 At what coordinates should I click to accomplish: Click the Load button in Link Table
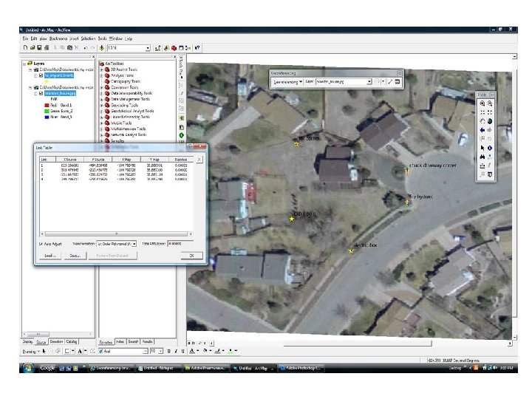[50, 256]
